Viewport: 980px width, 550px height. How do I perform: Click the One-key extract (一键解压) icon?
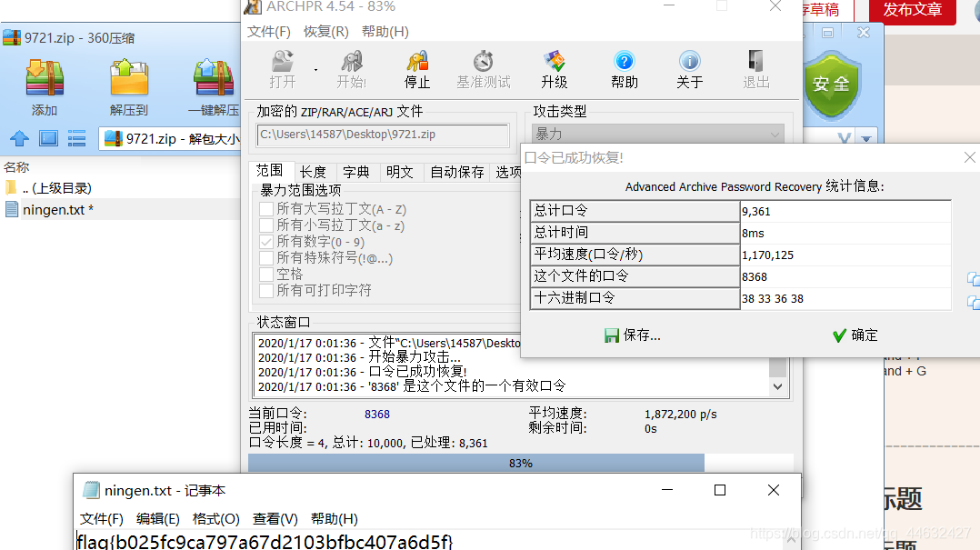click(x=214, y=88)
